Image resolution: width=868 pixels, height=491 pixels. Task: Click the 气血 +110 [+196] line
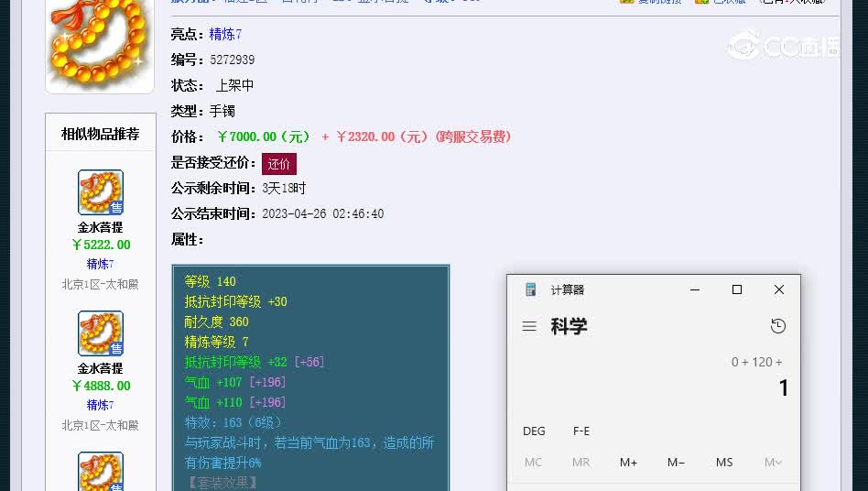pos(234,402)
